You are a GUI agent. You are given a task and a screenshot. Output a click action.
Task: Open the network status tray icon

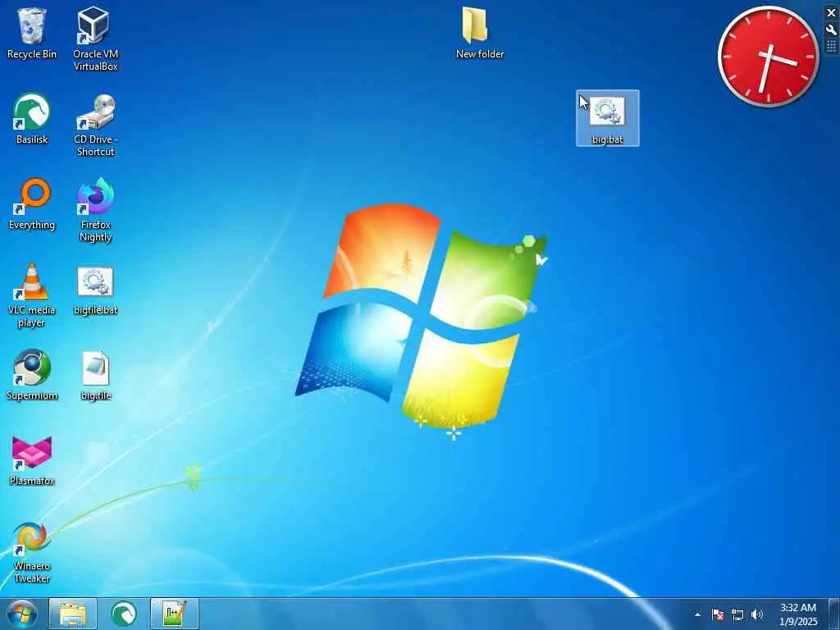tap(737, 614)
